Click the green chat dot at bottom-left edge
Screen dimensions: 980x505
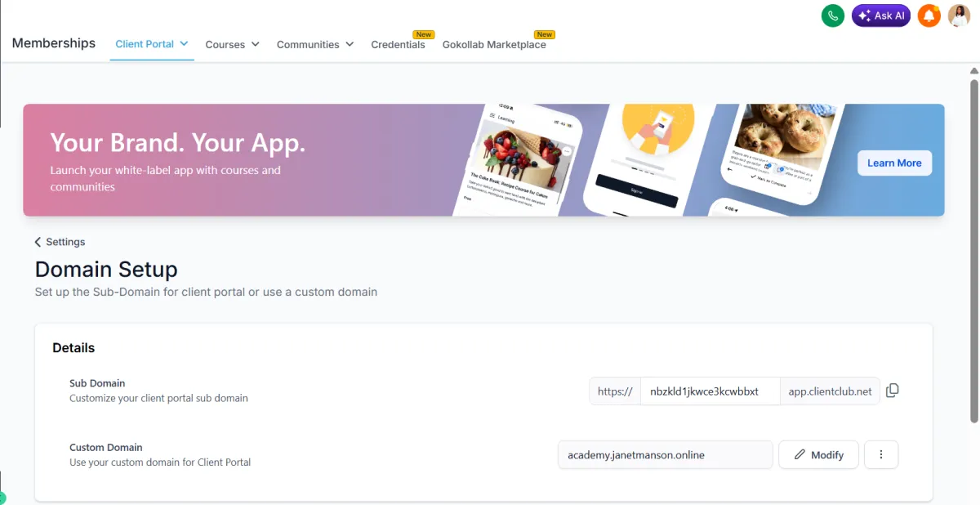(x=2, y=498)
